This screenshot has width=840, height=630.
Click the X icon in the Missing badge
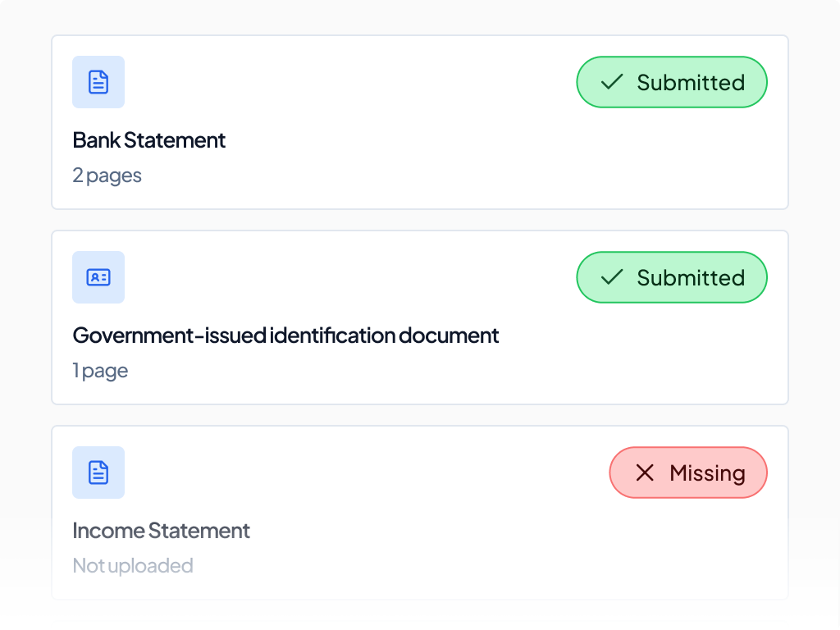pyautogui.click(x=645, y=472)
